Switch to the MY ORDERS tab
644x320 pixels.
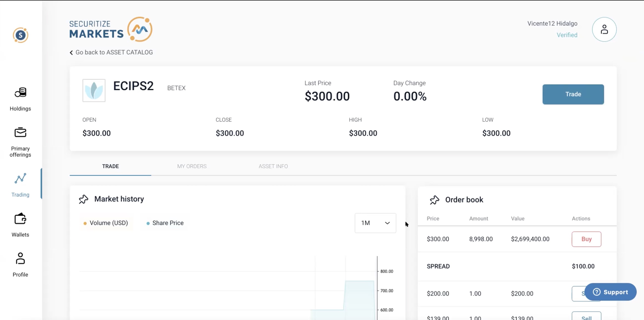192,166
